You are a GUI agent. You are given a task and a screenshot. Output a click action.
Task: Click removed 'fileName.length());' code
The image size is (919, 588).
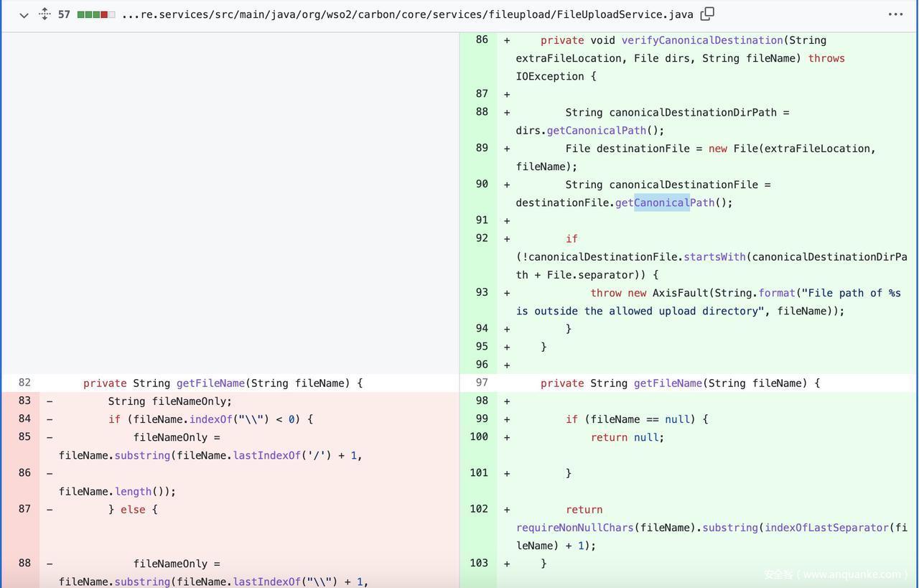tap(117, 492)
